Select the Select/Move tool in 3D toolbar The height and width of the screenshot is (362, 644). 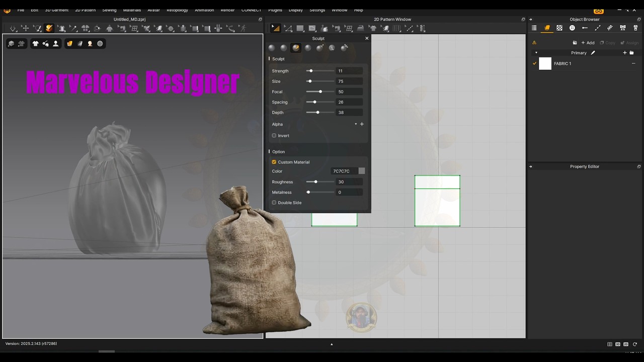coord(26,29)
